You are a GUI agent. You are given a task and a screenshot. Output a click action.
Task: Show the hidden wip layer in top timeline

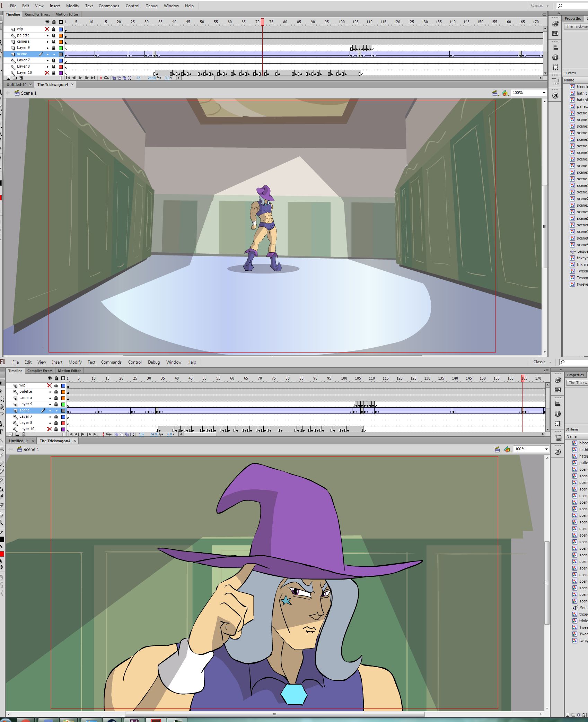pyautogui.click(x=47, y=29)
